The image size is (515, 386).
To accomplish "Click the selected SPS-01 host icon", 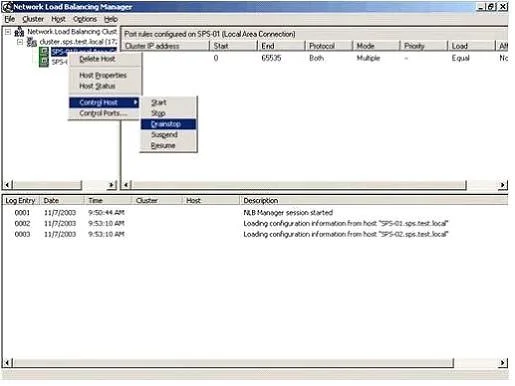I will point(44,52).
